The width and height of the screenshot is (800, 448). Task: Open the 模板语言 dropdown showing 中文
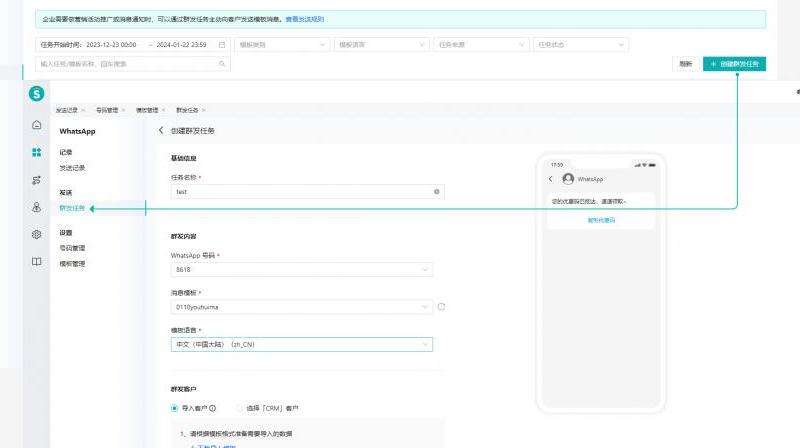tap(301, 344)
